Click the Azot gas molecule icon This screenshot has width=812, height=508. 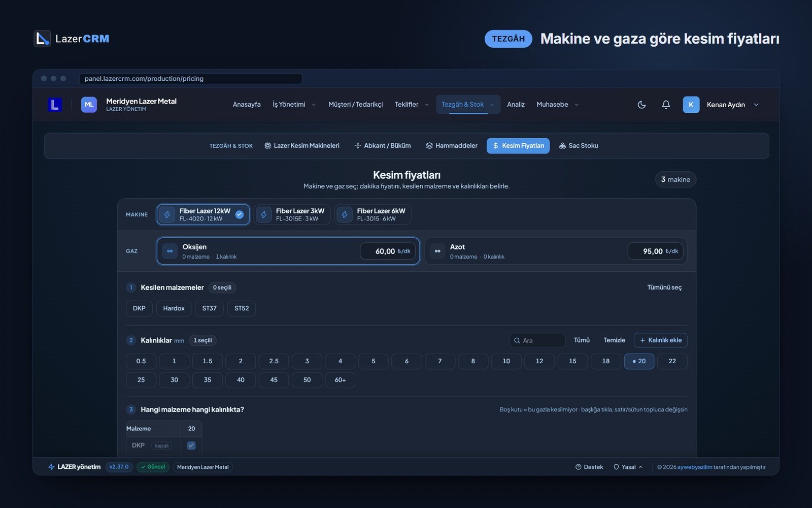(437, 251)
